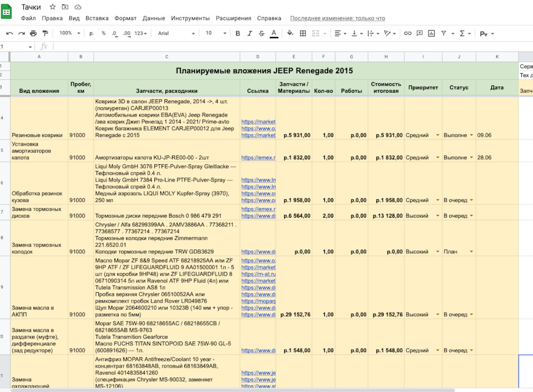Open the emex link for Амортизаторы капота
533x392 pixels.
pyautogui.click(x=258, y=158)
